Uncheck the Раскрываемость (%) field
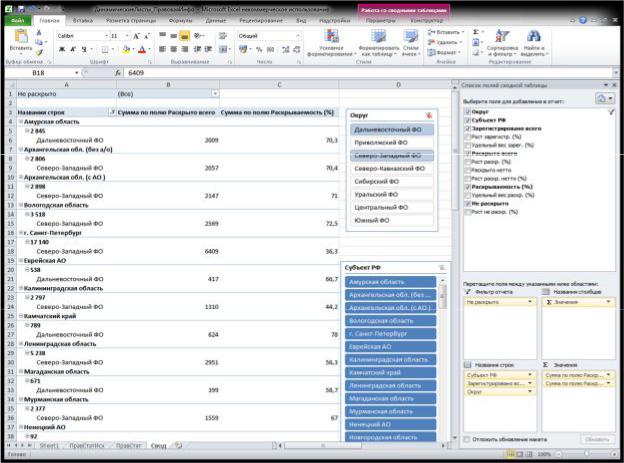The height and width of the screenshot is (463, 624). click(468, 187)
